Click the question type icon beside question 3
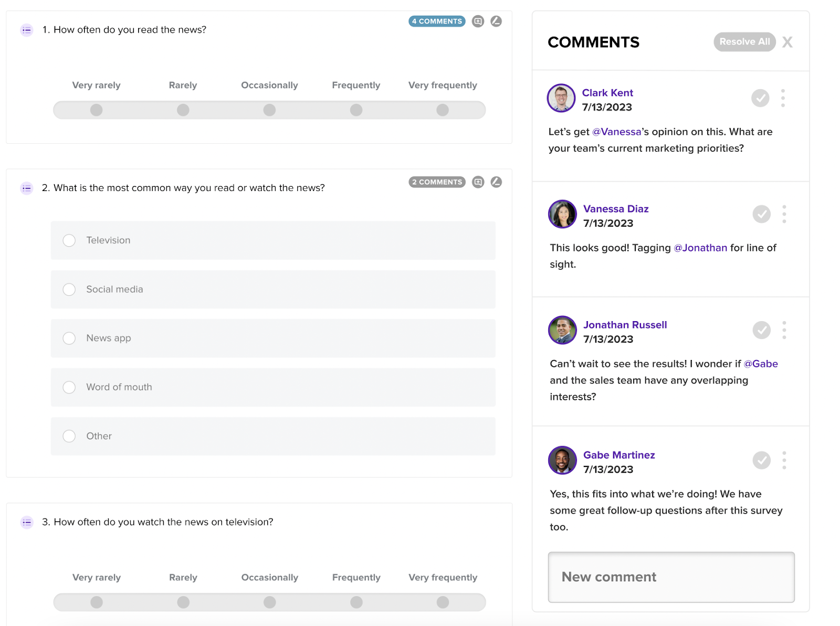 (x=27, y=522)
